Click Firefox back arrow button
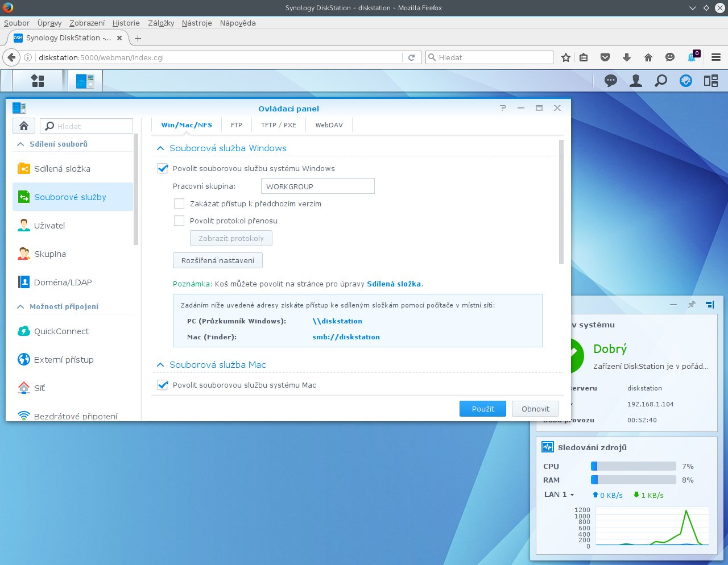The width and height of the screenshot is (728, 565). pos(11,57)
